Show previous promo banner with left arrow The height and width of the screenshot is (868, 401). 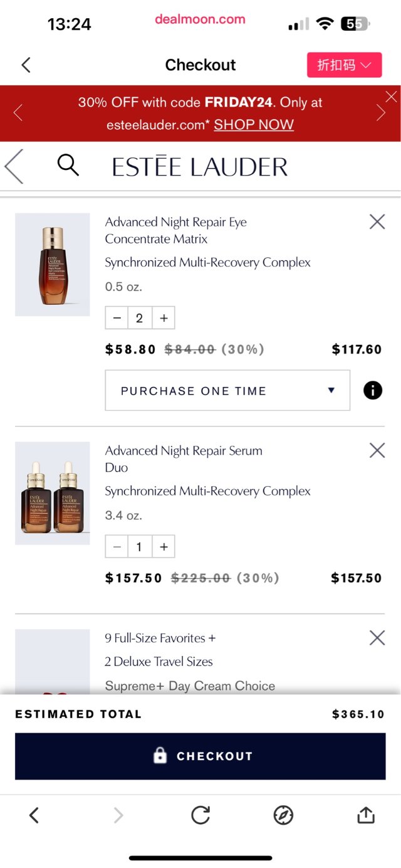click(18, 113)
